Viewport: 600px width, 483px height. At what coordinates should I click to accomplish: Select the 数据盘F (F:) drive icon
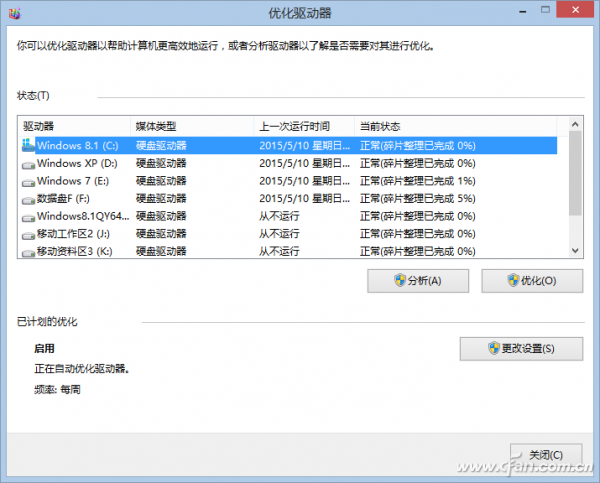pos(28,200)
